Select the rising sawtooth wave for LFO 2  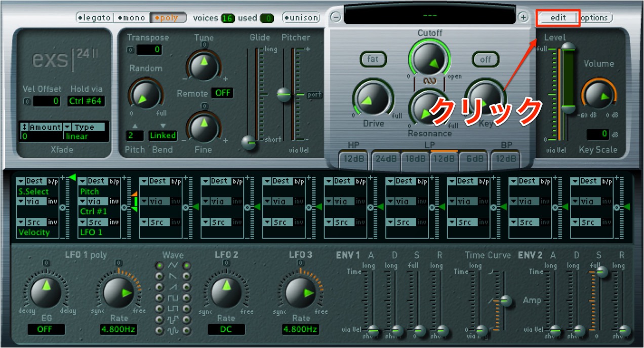pyautogui.click(x=187, y=287)
